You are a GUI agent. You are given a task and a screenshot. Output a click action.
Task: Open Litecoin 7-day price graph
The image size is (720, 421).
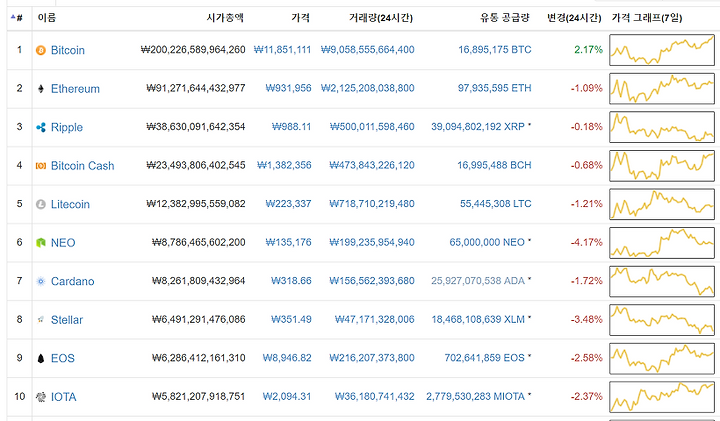pyautogui.click(x=662, y=204)
